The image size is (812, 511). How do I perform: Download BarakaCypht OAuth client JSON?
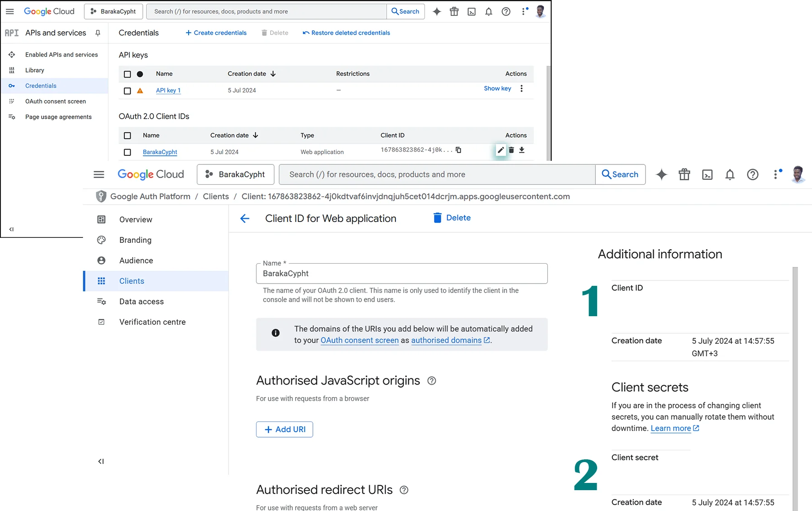click(x=522, y=150)
